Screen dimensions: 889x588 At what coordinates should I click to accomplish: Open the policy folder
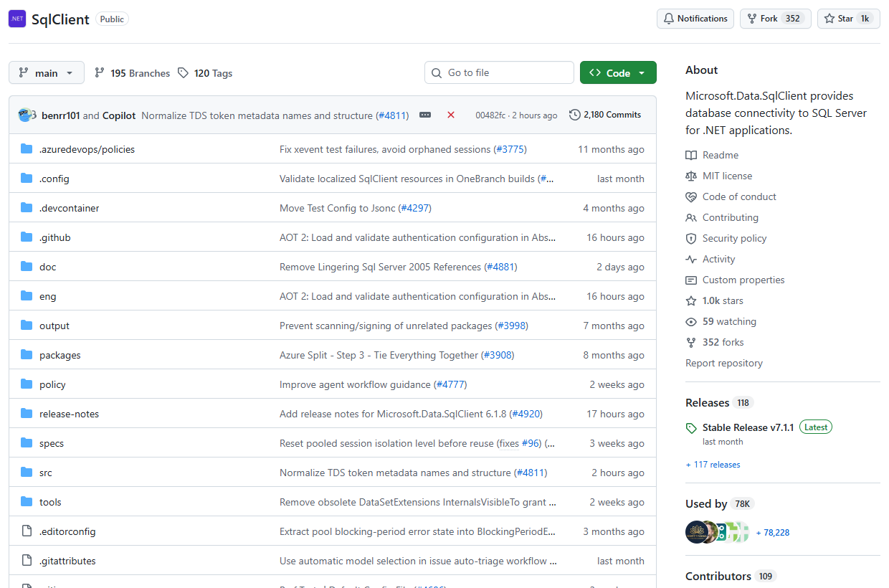coord(52,384)
